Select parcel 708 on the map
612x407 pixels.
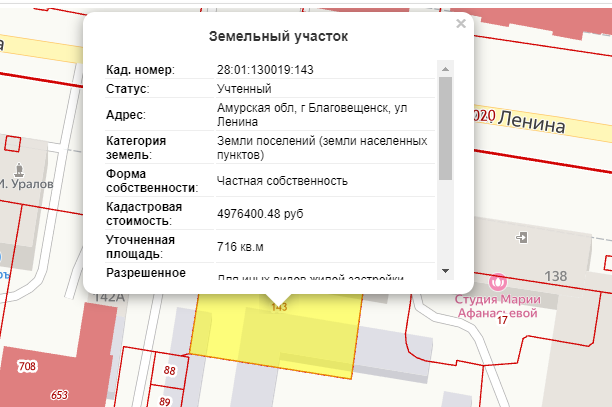27,367
